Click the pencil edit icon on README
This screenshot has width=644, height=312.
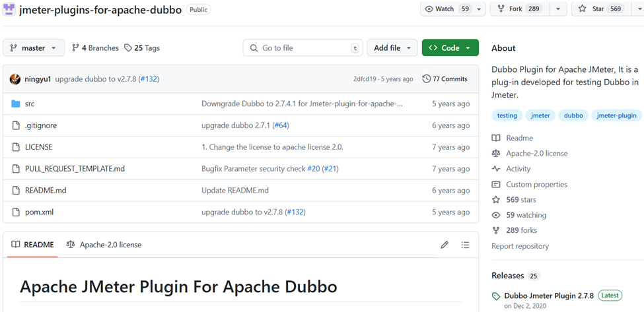pyautogui.click(x=445, y=245)
